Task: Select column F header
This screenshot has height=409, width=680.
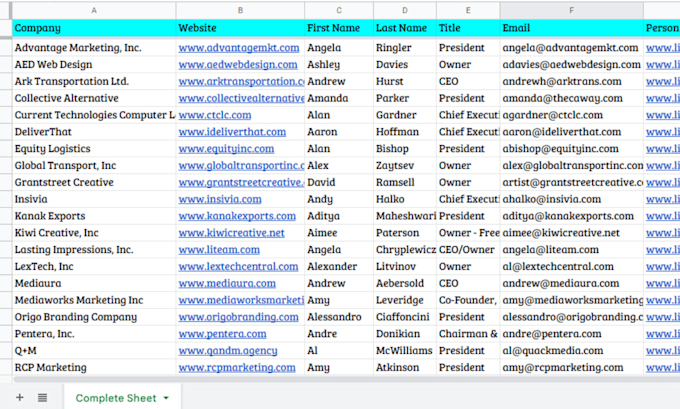Action: point(572,10)
